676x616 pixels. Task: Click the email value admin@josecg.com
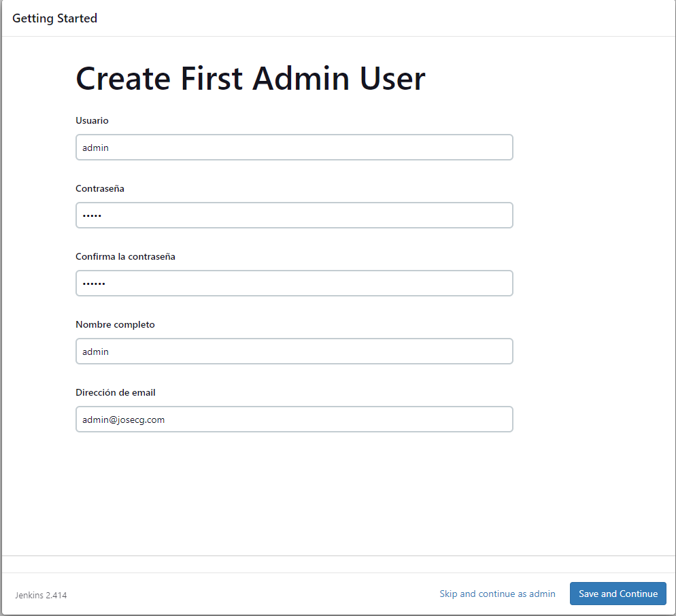122,419
